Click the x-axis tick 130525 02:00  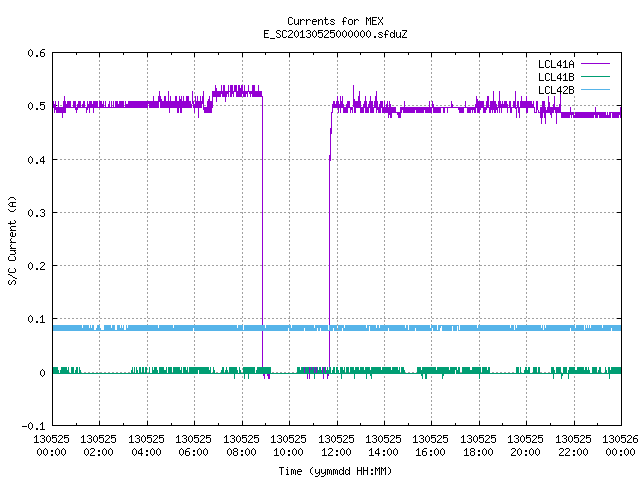pyautogui.click(x=98, y=446)
